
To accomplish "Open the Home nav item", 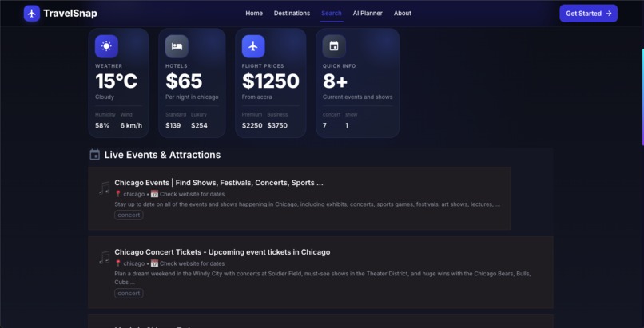I will tap(254, 13).
